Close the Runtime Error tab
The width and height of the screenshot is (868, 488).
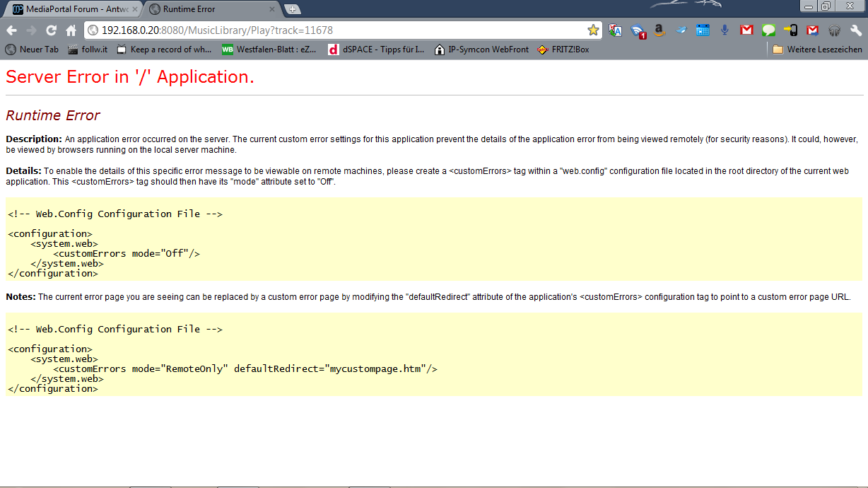pyautogui.click(x=272, y=9)
